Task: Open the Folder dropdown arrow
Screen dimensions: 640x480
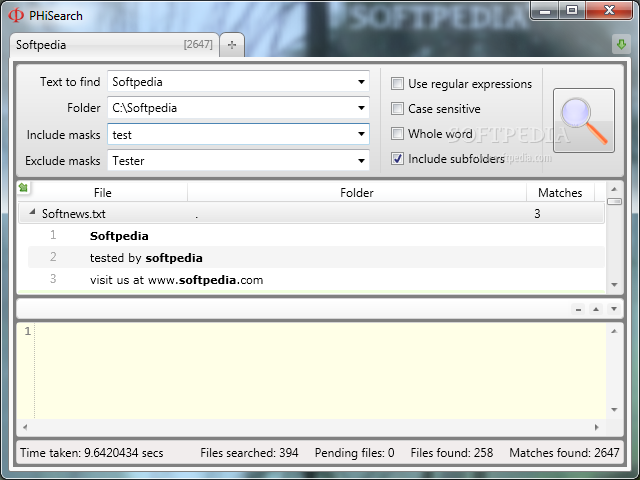Action: (361, 108)
